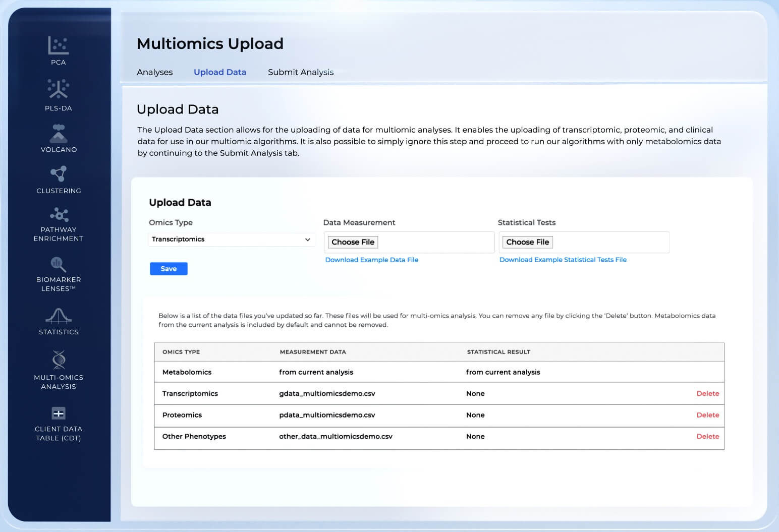The image size is (779, 532).
Task: Select the Statistics bell-curve icon
Action: (59, 316)
